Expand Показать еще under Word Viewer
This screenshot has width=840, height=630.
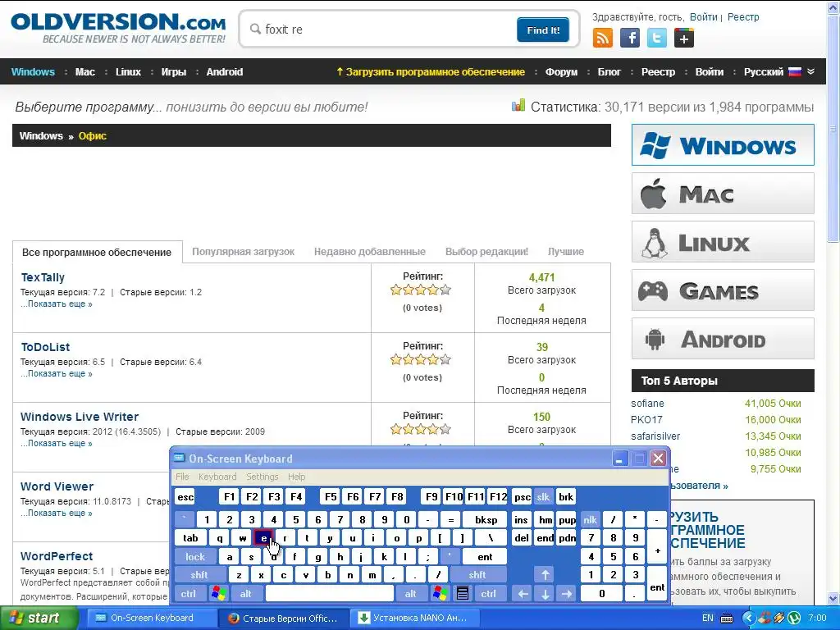(x=57, y=513)
